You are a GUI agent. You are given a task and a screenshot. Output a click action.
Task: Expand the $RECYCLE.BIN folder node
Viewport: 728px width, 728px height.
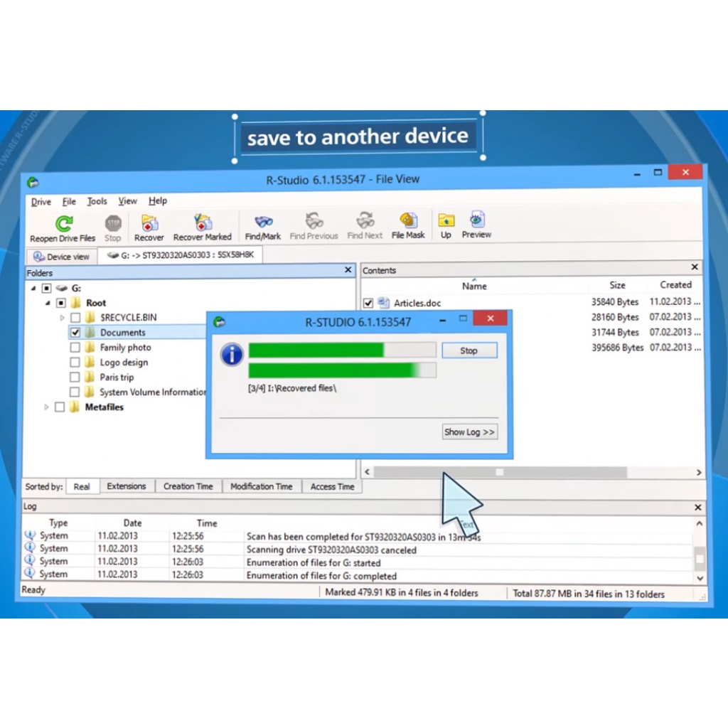coord(62,318)
